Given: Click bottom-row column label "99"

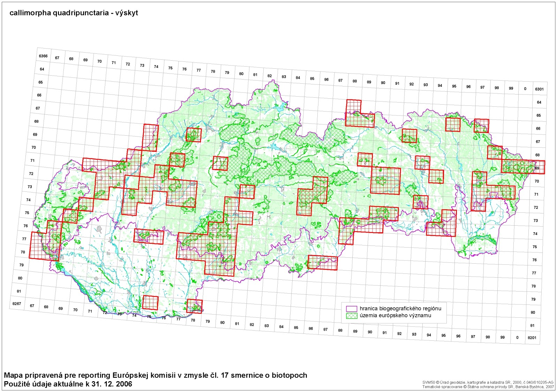Looking at the screenshot, I should tap(502, 337).
